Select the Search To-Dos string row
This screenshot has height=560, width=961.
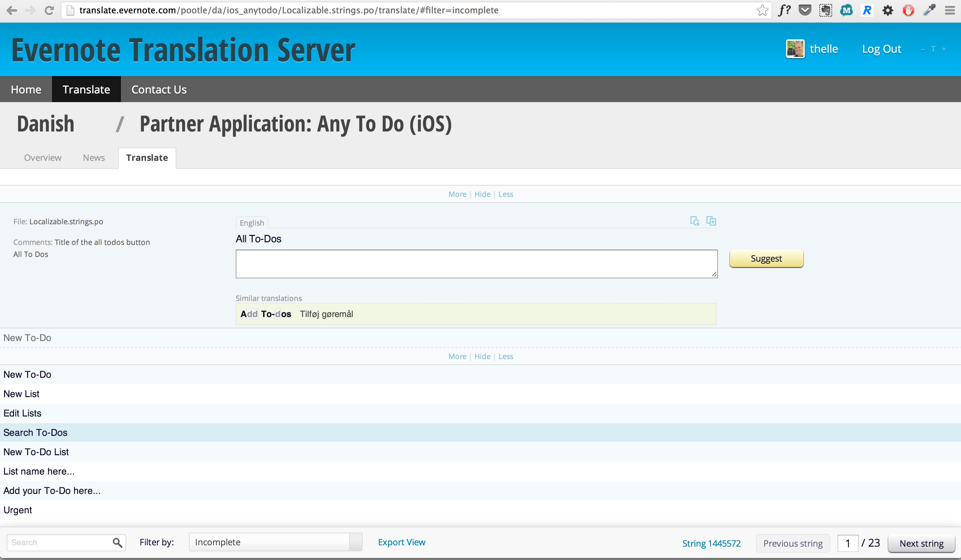[35, 432]
